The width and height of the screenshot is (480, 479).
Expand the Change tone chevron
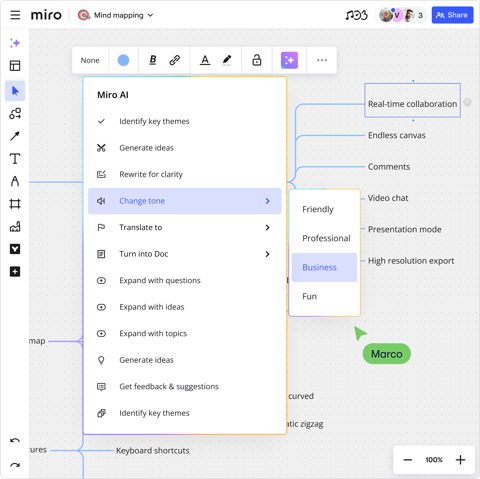pos(267,201)
